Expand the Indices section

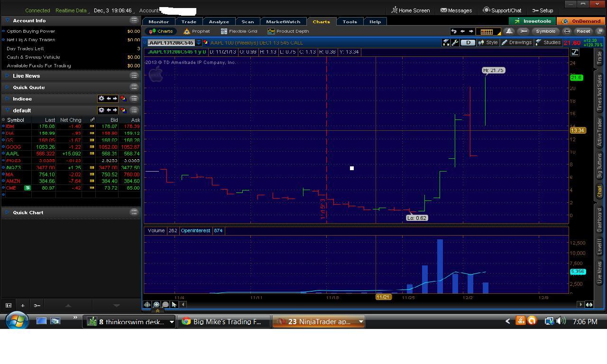(x=8, y=99)
